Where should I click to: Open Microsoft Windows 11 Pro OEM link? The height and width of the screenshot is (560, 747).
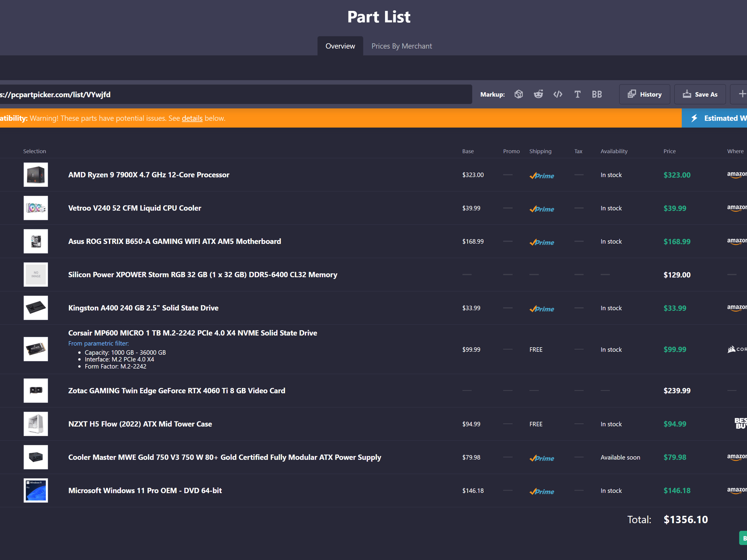coord(145,490)
